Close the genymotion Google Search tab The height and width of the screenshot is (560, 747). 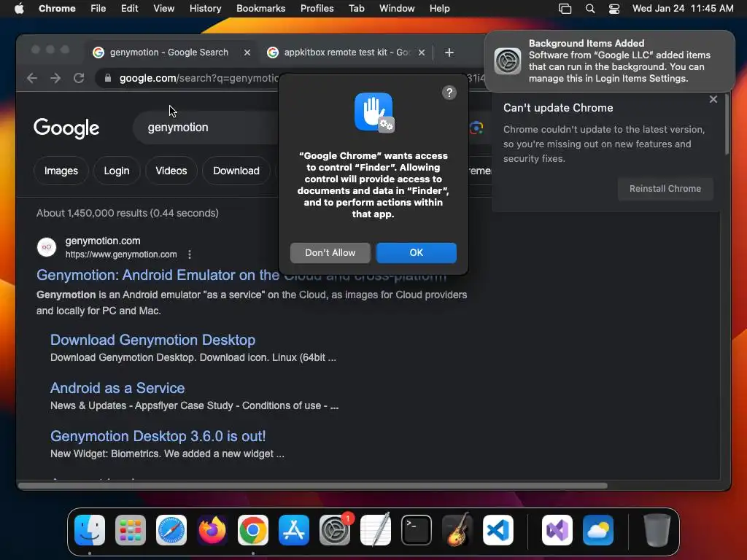pos(247,52)
